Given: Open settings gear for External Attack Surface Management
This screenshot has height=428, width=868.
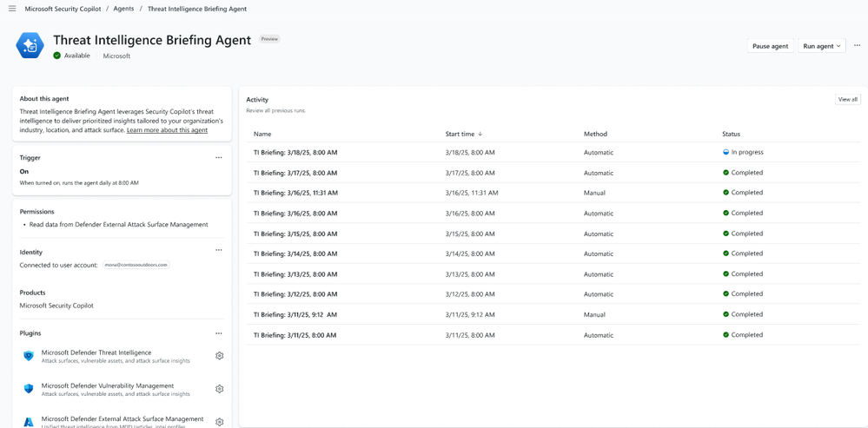Looking at the screenshot, I should 219,422.
